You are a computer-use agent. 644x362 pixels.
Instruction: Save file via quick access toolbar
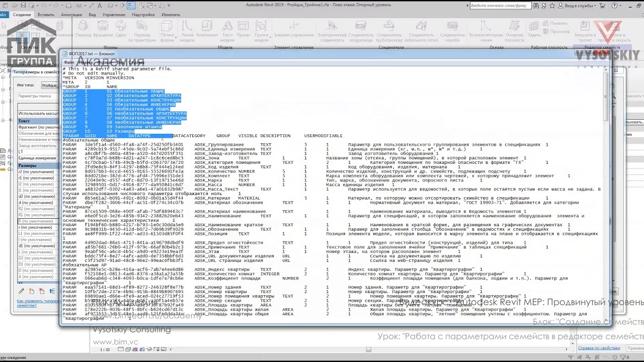coord(23,6)
